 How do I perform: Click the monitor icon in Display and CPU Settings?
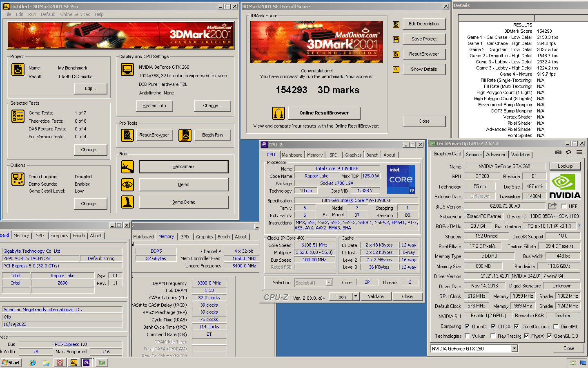(127, 70)
